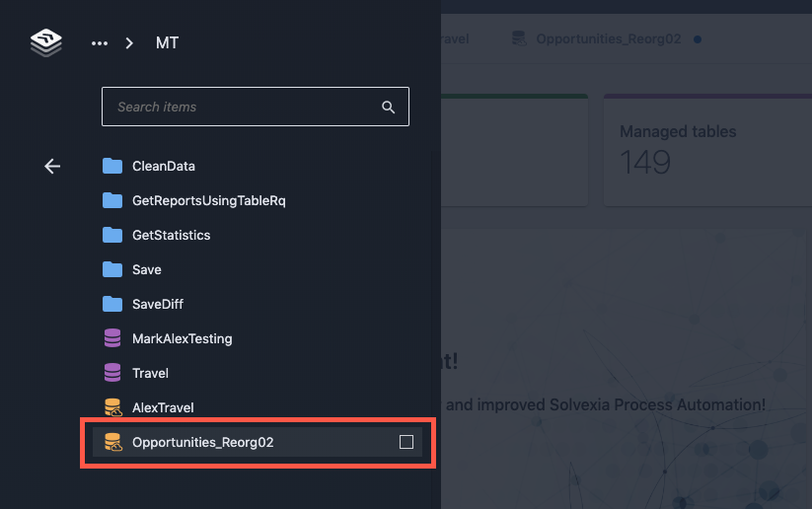This screenshot has width=812, height=509.
Task: Go back using the left arrow
Action: coord(52,167)
